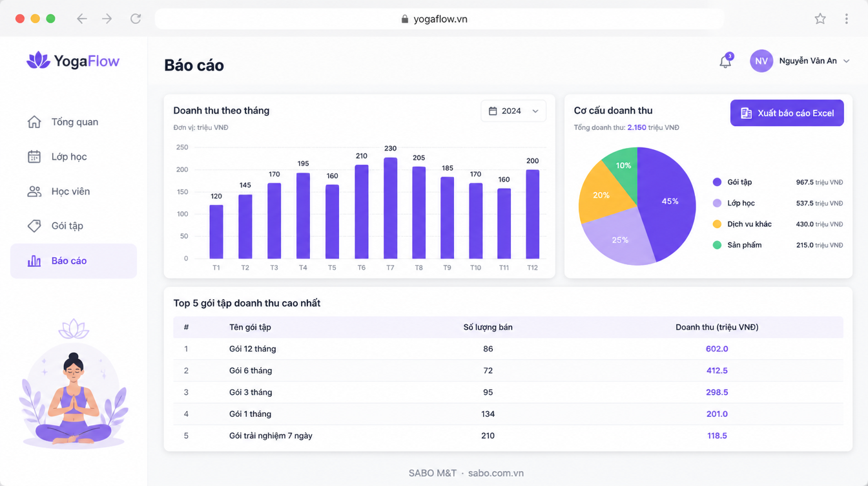Screen dimensions: 868x486
Task: Click the Tổng quan home icon
Action: (x=34, y=122)
